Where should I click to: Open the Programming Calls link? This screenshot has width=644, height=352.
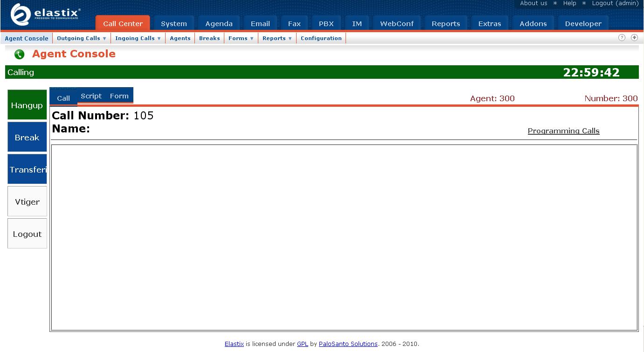tap(563, 131)
